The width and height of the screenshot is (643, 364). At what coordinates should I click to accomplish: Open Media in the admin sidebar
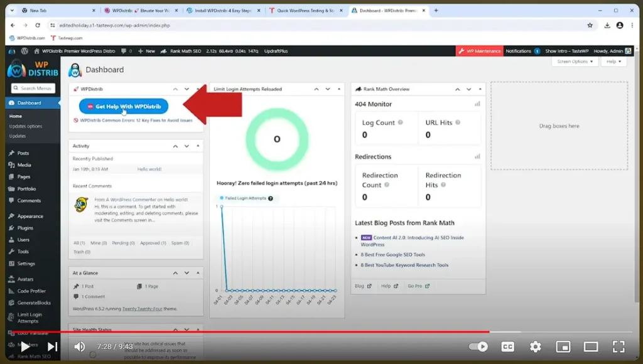(x=24, y=165)
